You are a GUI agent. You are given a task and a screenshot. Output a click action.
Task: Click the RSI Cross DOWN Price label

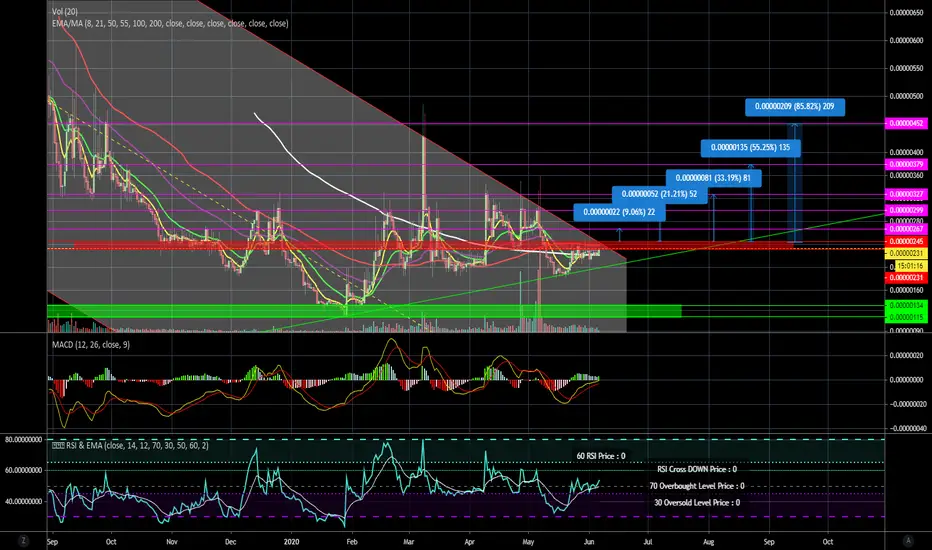(x=697, y=469)
